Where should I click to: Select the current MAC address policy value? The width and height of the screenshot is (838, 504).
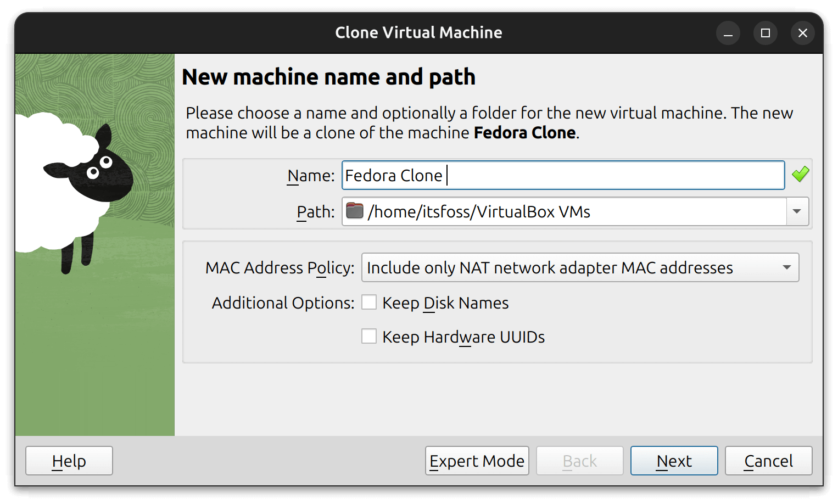(x=549, y=267)
